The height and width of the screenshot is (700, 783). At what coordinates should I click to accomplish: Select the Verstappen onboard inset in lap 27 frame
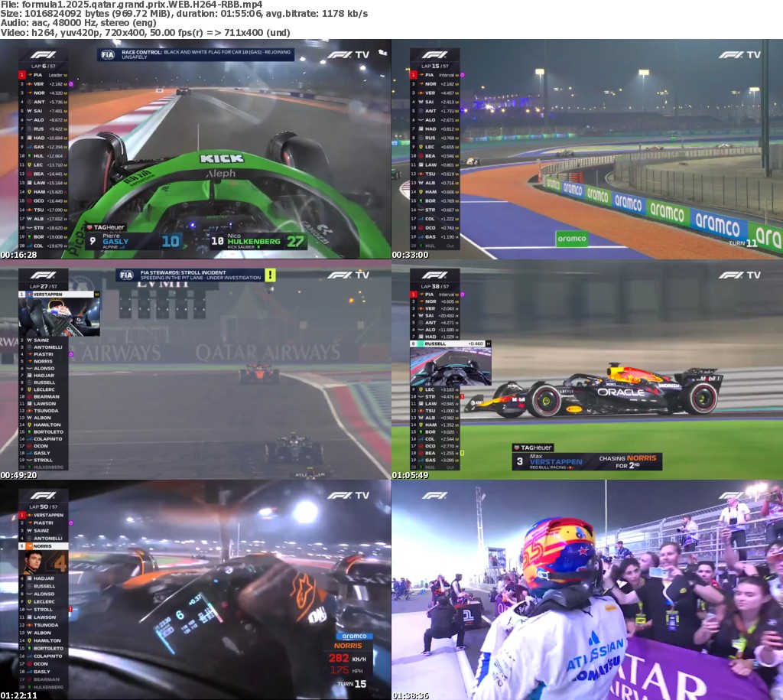pyautogui.click(x=60, y=317)
